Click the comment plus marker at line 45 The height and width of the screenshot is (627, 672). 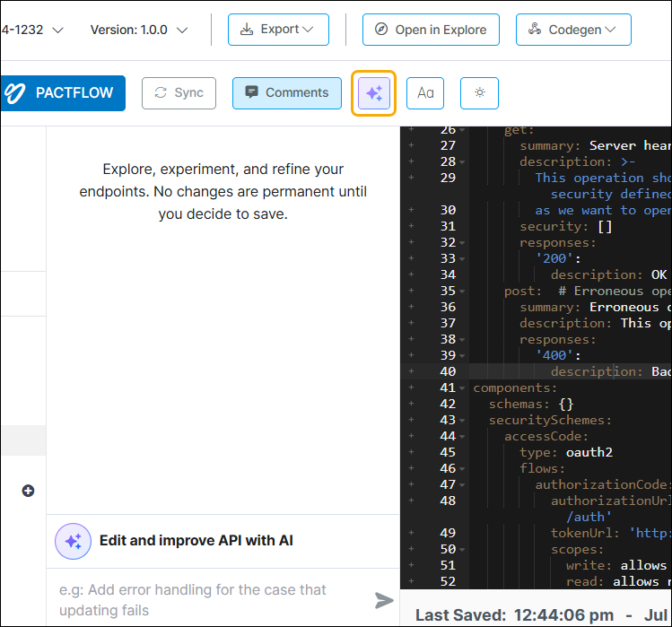pos(412,452)
